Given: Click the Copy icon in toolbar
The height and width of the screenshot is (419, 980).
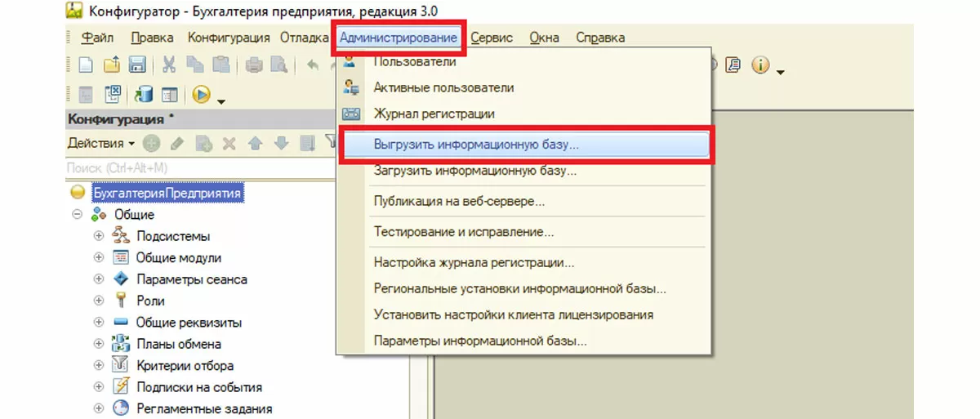Looking at the screenshot, I should pyautogui.click(x=195, y=65).
